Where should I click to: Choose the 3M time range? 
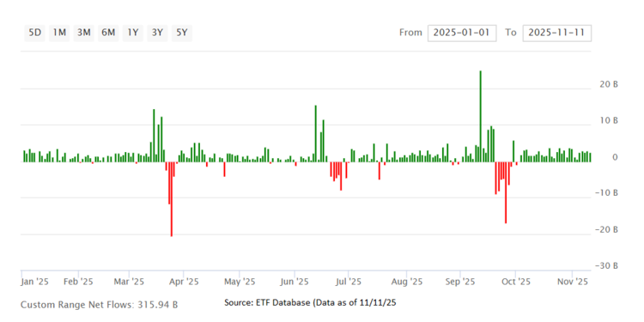84,33
